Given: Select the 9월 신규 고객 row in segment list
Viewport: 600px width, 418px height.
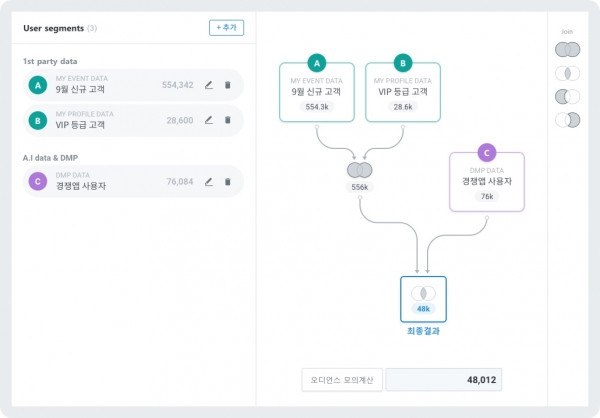Looking at the screenshot, I should click(133, 85).
